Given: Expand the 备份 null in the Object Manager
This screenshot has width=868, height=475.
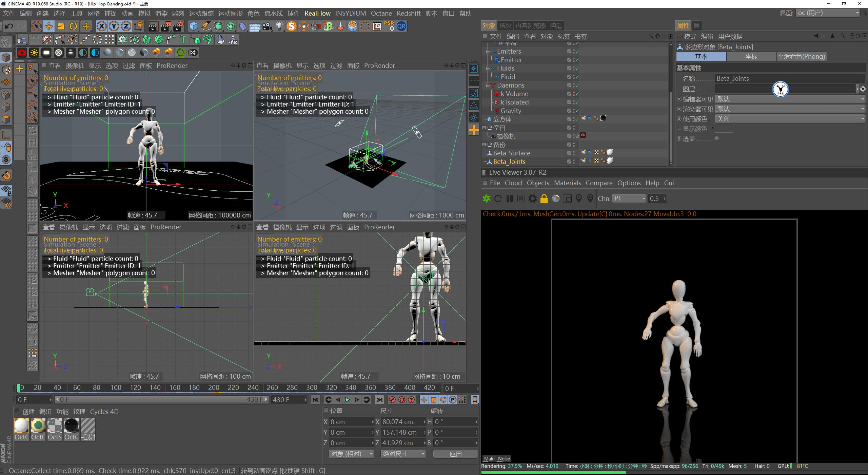Looking at the screenshot, I should [484, 144].
